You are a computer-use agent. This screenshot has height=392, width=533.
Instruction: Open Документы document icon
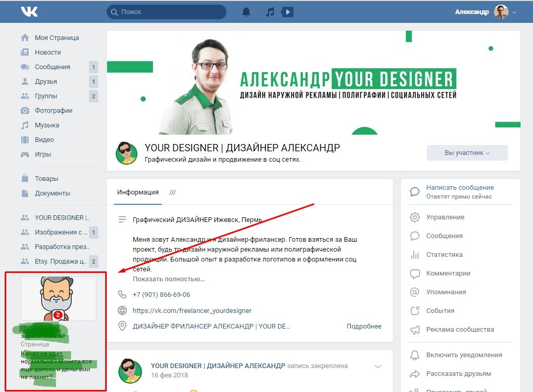pos(25,193)
